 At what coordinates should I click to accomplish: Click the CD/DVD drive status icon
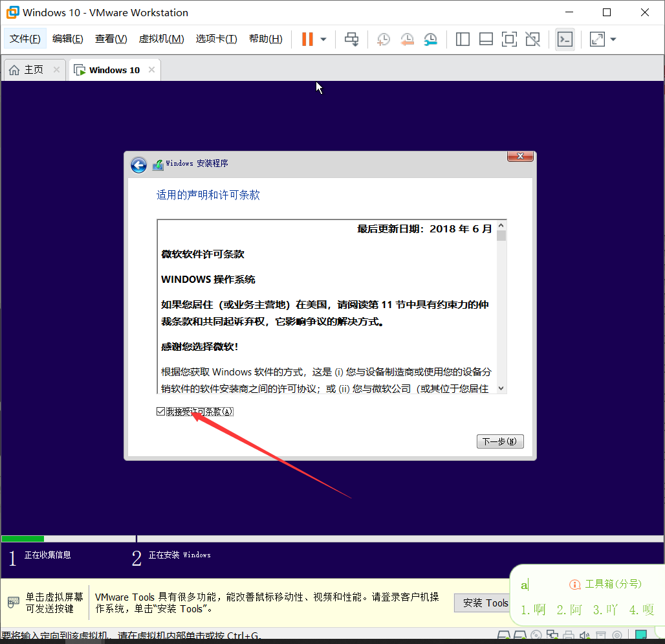coord(536,635)
